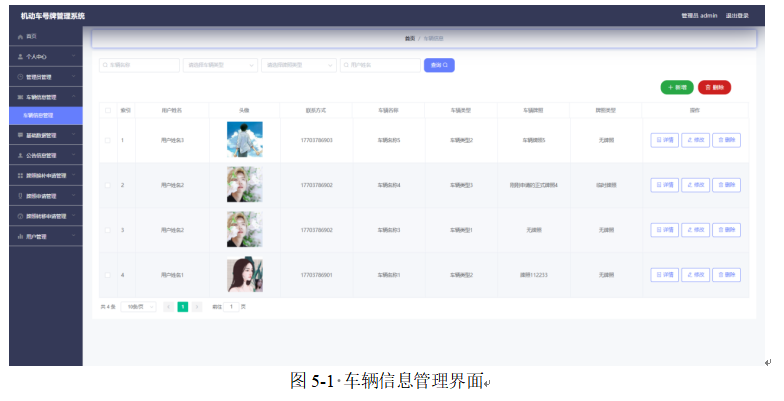This screenshot has height=401, width=784.
Task: Click row 4 avatar of dark-haired girl
Action: (244, 274)
